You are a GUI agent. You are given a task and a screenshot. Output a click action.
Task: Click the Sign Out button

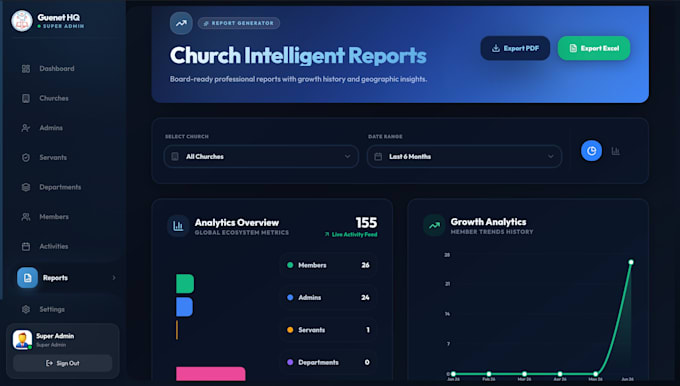tap(62, 363)
